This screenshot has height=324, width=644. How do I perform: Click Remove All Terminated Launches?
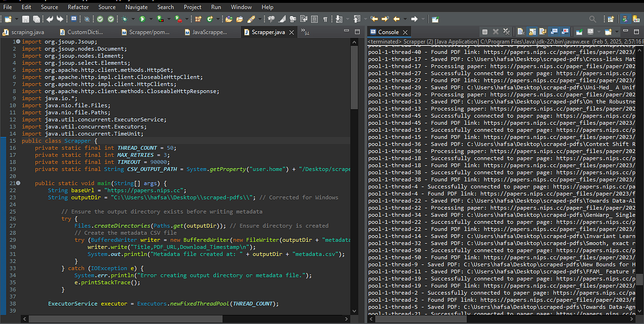(506, 31)
